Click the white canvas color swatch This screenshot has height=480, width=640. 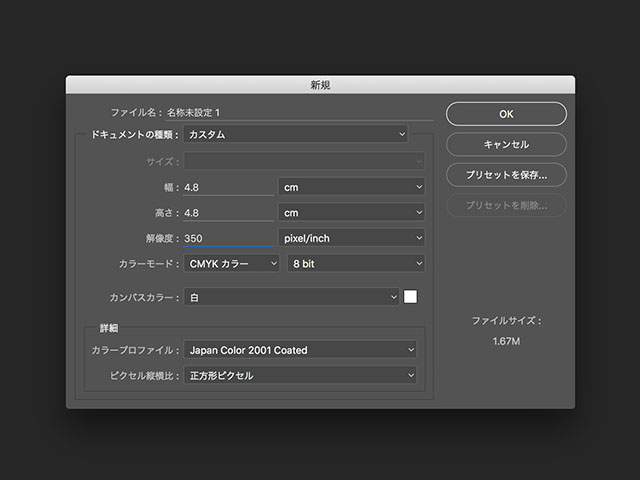(x=411, y=297)
